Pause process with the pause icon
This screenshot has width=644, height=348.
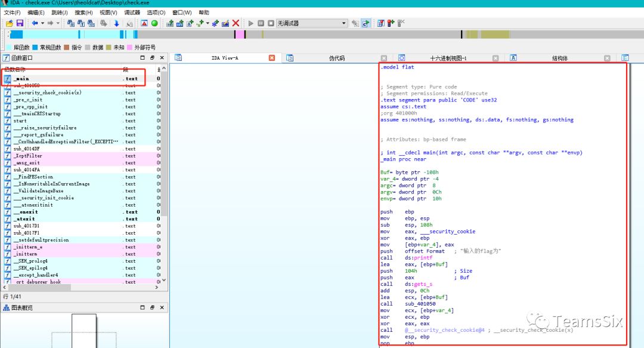point(261,23)
